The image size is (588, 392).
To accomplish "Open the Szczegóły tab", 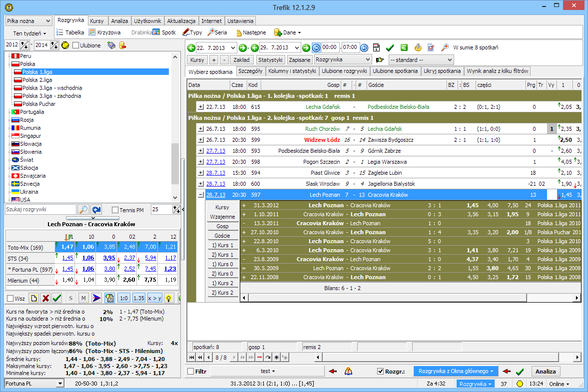I will [250, 71].
